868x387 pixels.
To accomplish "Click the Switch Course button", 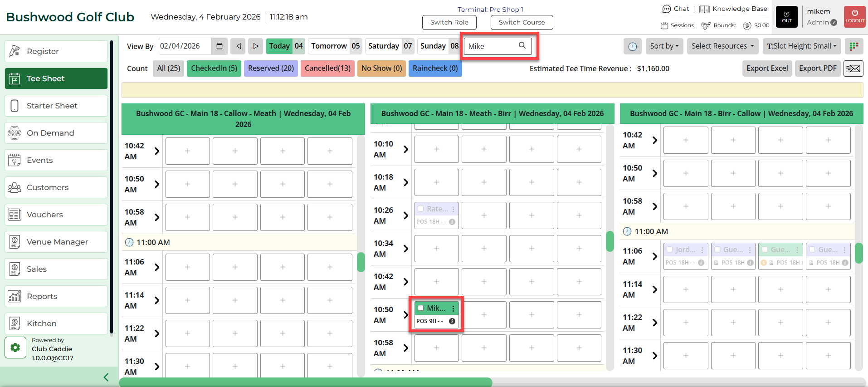I will (x=522, y=22).
